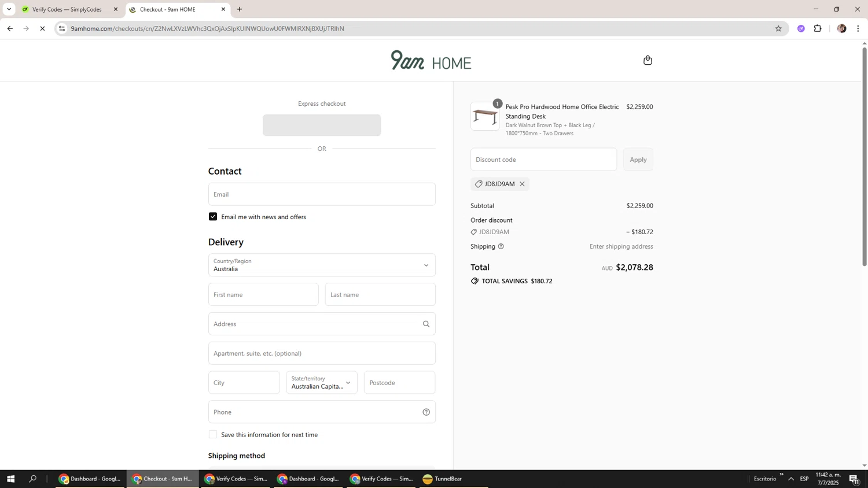Screen dimensions: 868x488
Task: Click the shipping info question mark icon
Action: (x=501, y=246)
